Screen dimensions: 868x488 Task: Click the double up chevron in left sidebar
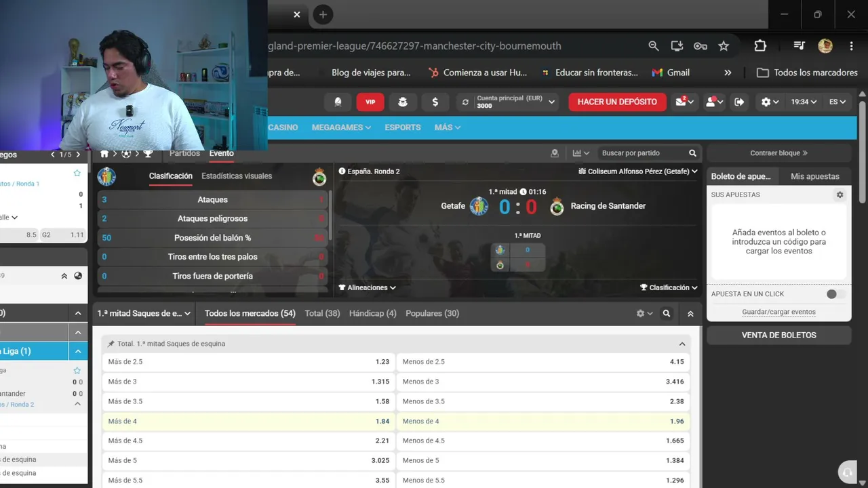coord(64,276)
